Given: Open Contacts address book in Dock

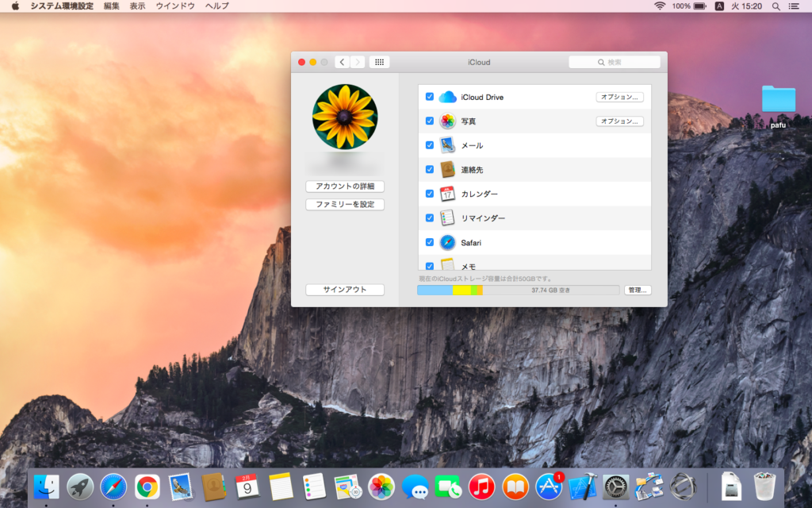Looking at the screenshot, I should (x=214, y=487).
